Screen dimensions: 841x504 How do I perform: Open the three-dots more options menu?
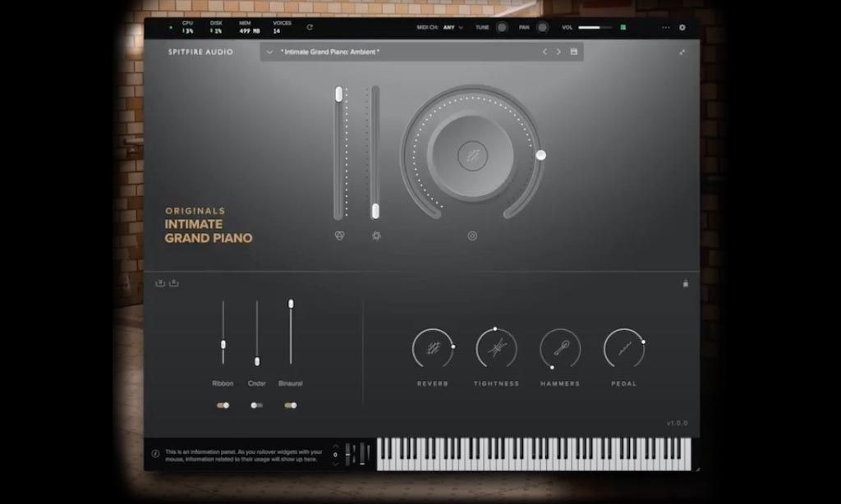[x=665, y=27]
